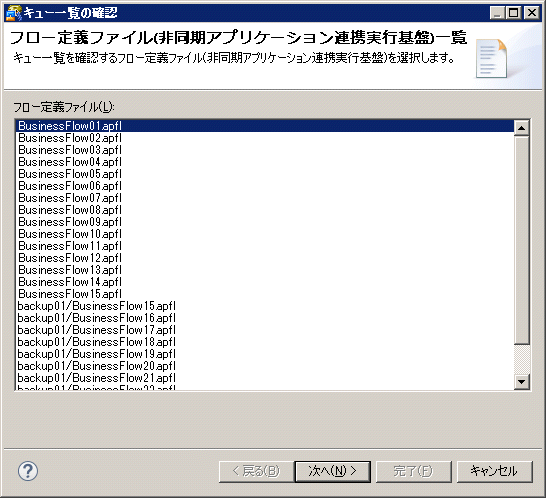This screenshot has width=546, height=498.
Task: Select BusinessFlow09.apfl in the list
Action: [x=265, y=222]
